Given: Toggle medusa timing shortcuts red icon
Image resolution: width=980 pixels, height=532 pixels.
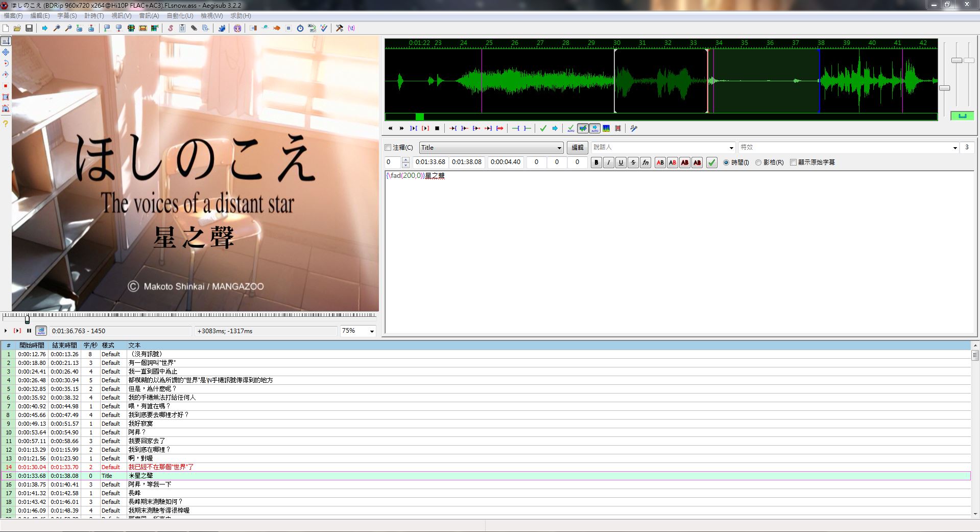Looking at the screenshot, I should click(618, 128).
